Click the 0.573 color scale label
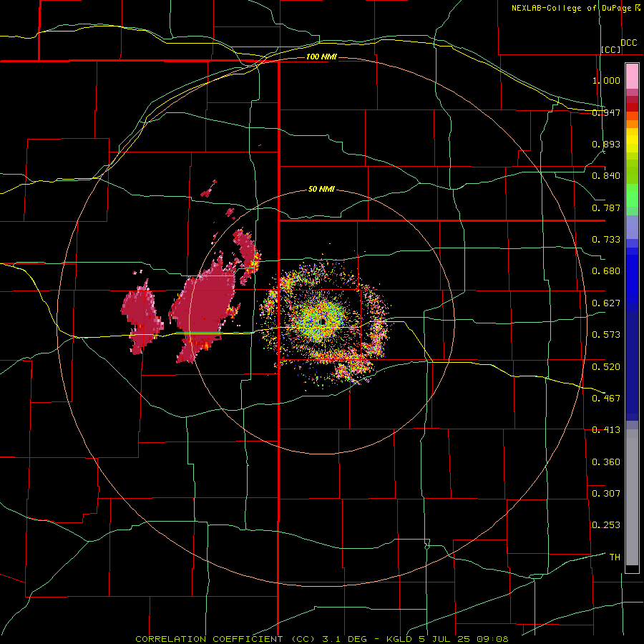This screenshot has width=644, height=644. [606, 335]
